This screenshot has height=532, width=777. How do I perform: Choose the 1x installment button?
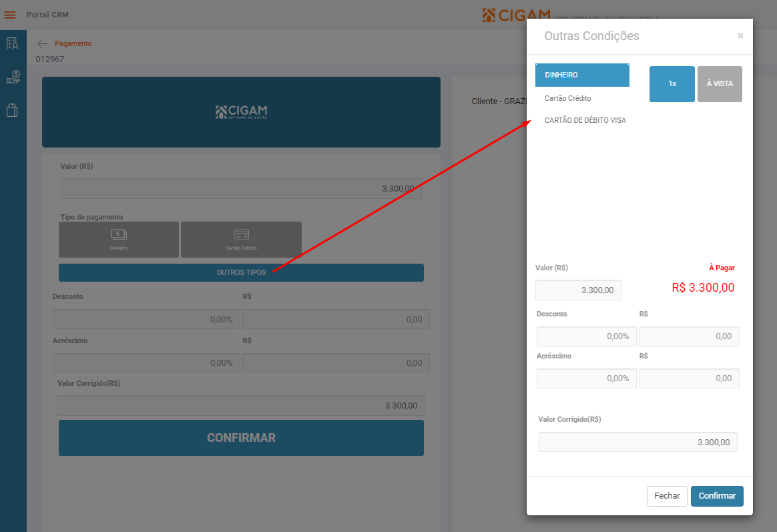(672, 83)
